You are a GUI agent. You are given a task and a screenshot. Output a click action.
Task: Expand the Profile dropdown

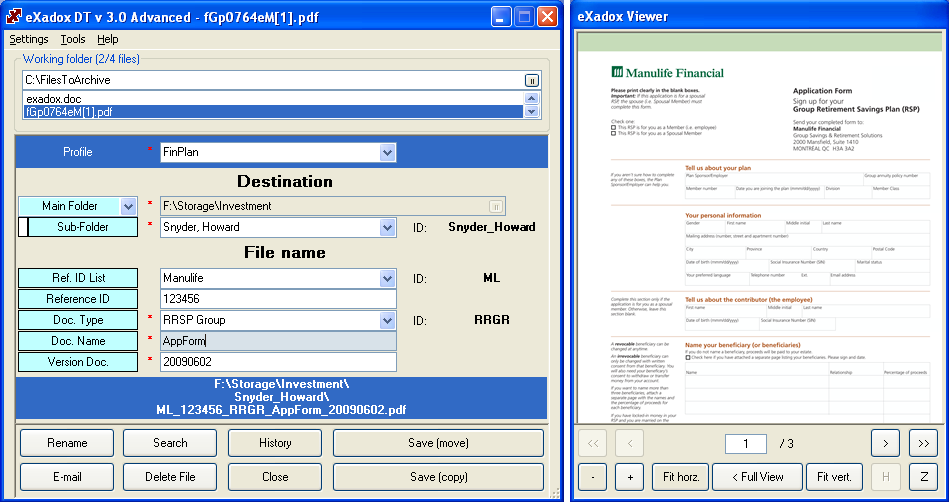coord(388,152)
